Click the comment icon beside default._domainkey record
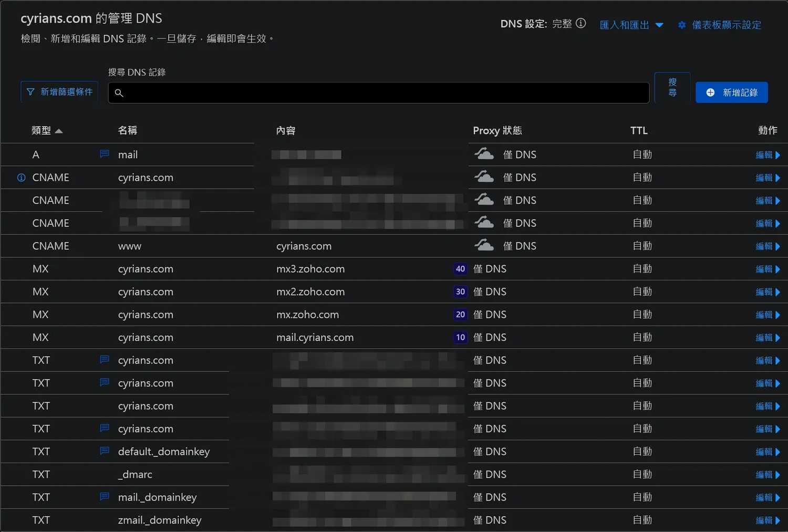788x532 pixels. pyautogui.click(x=103, y=451)
